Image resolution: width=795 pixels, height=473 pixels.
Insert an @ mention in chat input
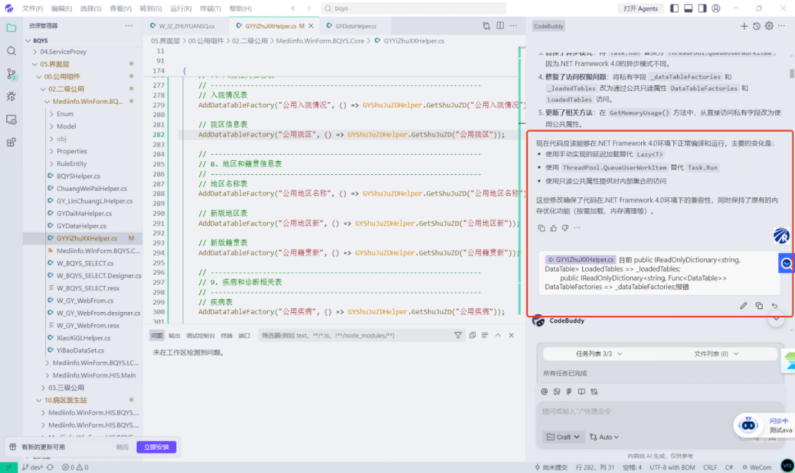pyautogui.click(x=544, y=391)
